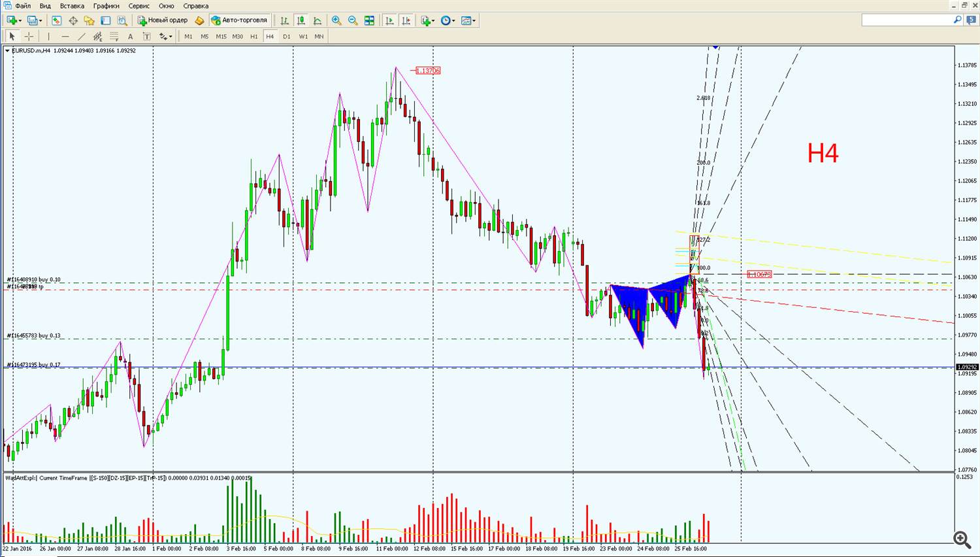
Task: Zoom out of the chart
Action: coord(353,20)
